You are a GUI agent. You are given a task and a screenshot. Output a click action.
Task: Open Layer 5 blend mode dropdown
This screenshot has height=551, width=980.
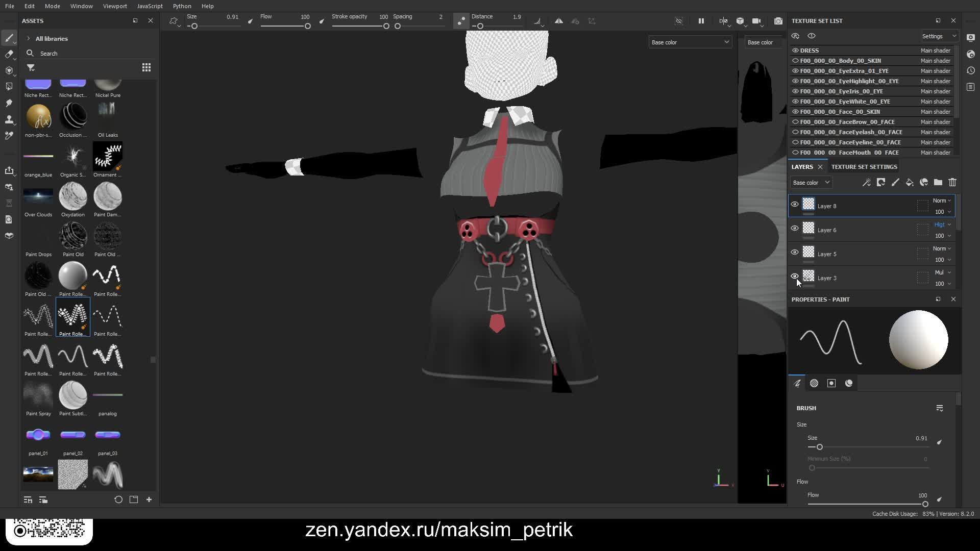[x=942, y=248]
